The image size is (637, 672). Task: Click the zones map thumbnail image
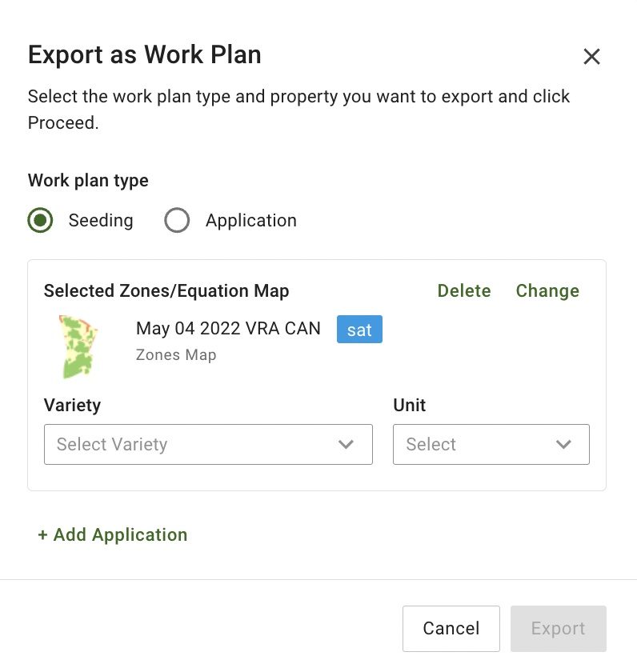coord(78,346)
